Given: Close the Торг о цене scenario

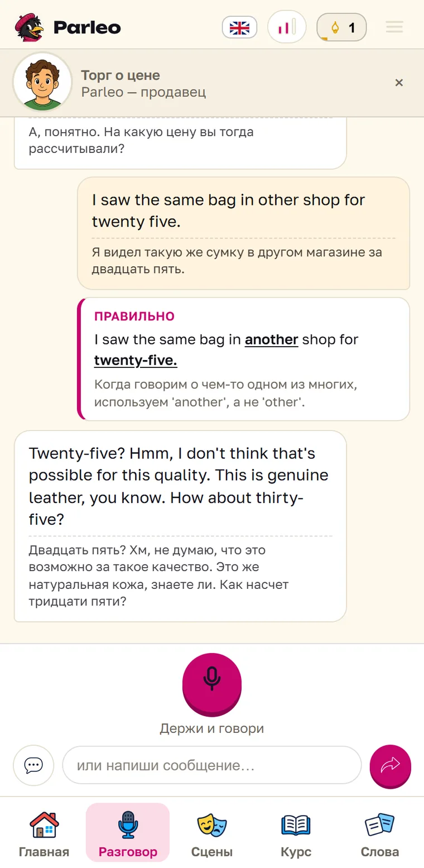Looking at the screenshot, I should [399, 83].
